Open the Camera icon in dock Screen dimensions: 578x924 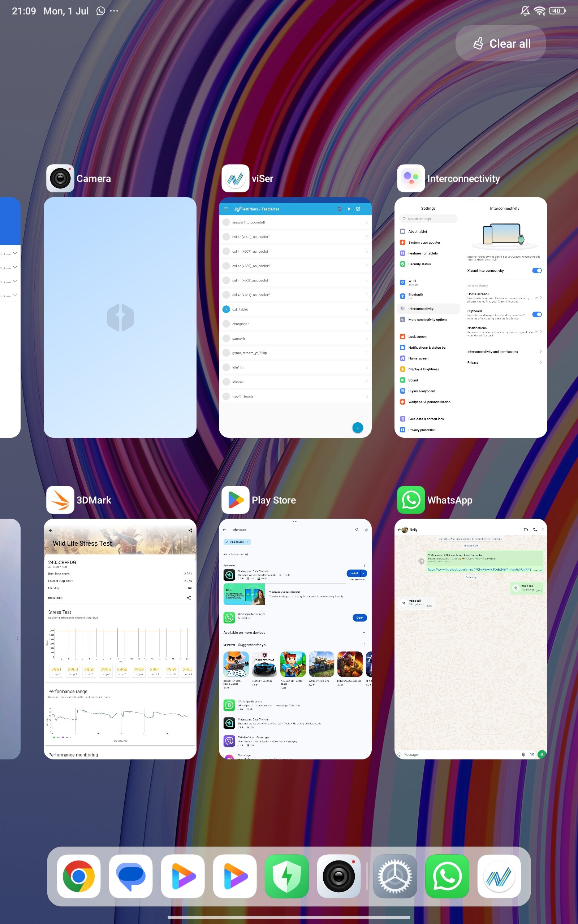coord(339,876)
